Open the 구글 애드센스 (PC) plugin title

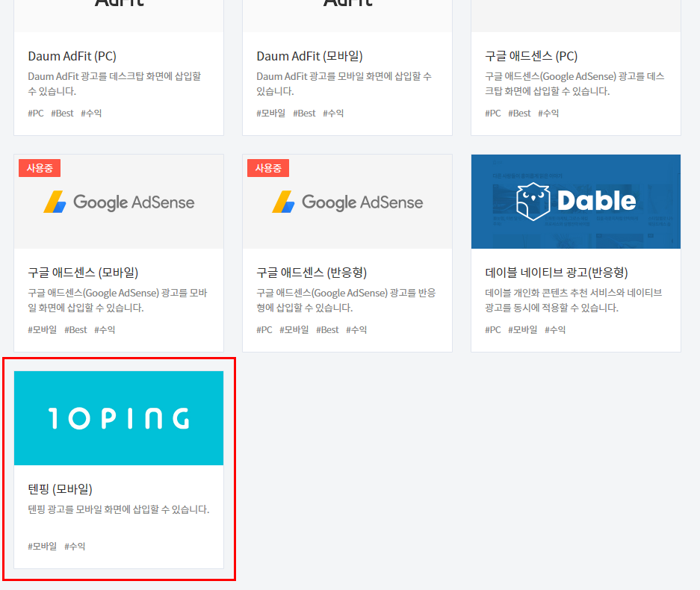pyautogui.click(x=531, y=56)
